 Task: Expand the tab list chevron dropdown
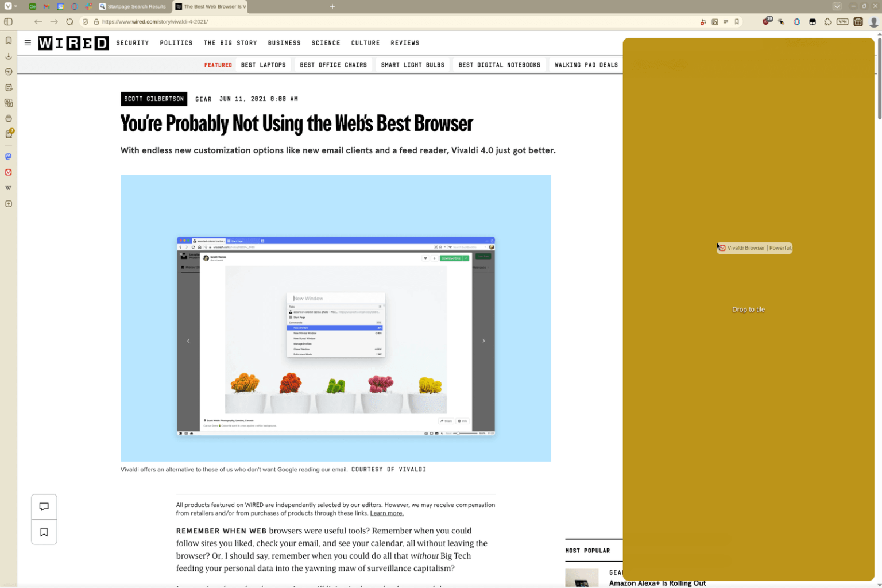coord(837,6)
